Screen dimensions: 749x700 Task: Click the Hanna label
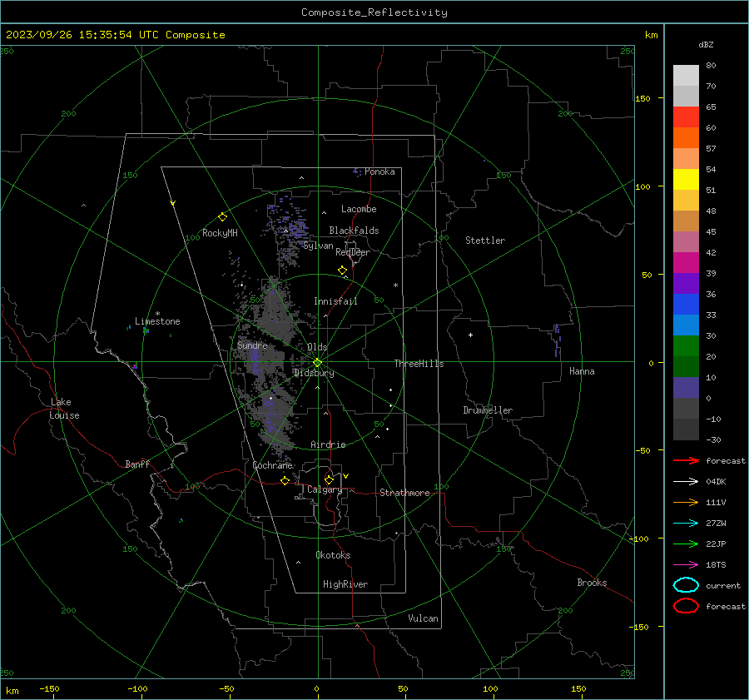582,371
